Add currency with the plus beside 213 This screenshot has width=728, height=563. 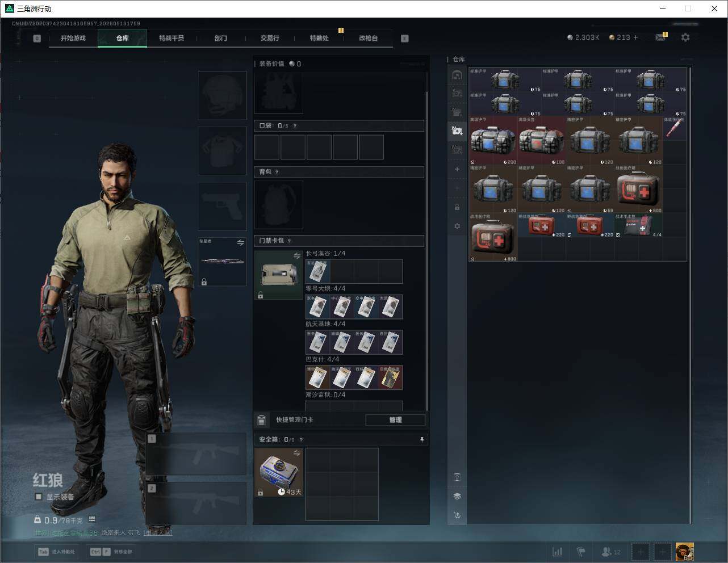pos(635,37)
